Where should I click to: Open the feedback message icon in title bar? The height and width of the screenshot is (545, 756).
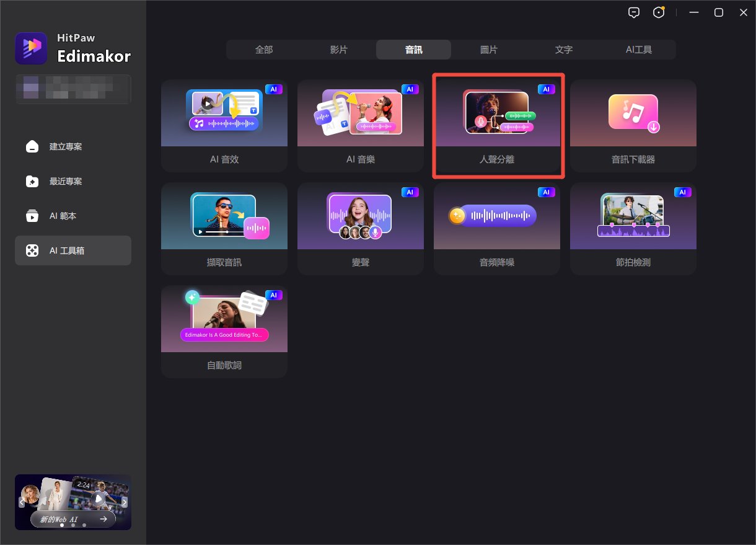633,12
